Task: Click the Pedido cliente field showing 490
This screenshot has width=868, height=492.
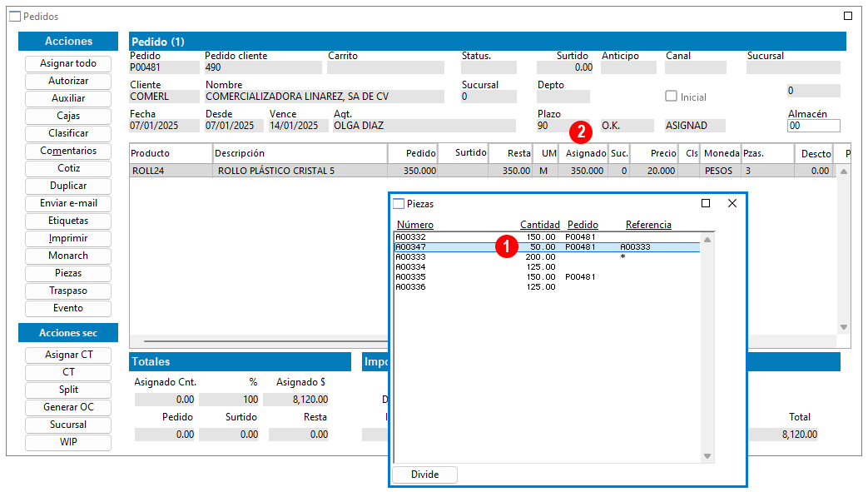Action: click(263, 67)
